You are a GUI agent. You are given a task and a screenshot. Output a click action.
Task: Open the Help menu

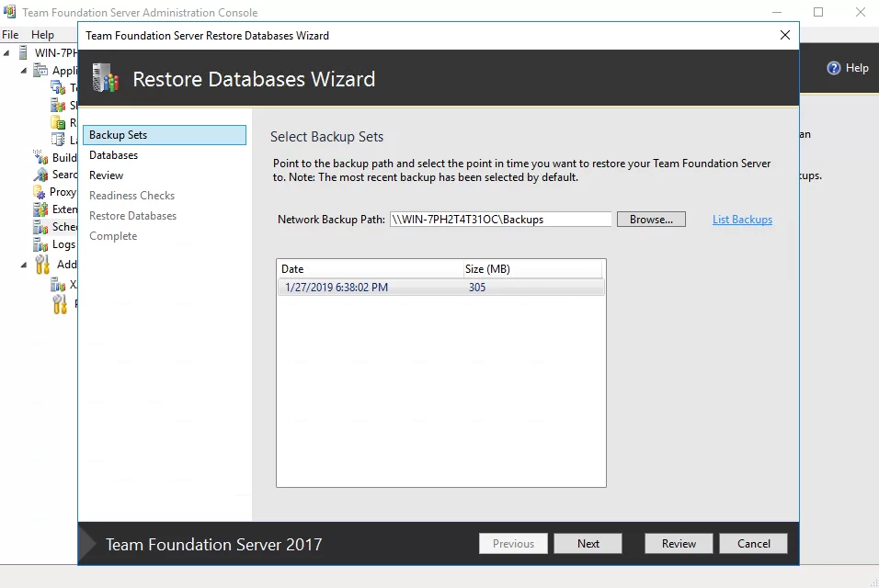tap(42, 35)
